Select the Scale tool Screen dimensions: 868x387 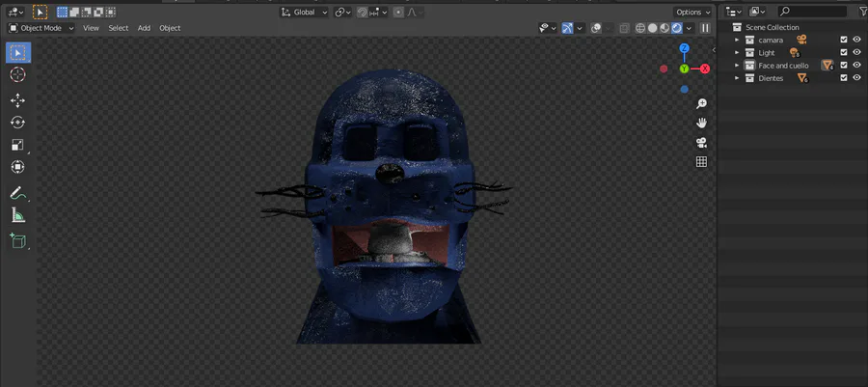[18, 145]
